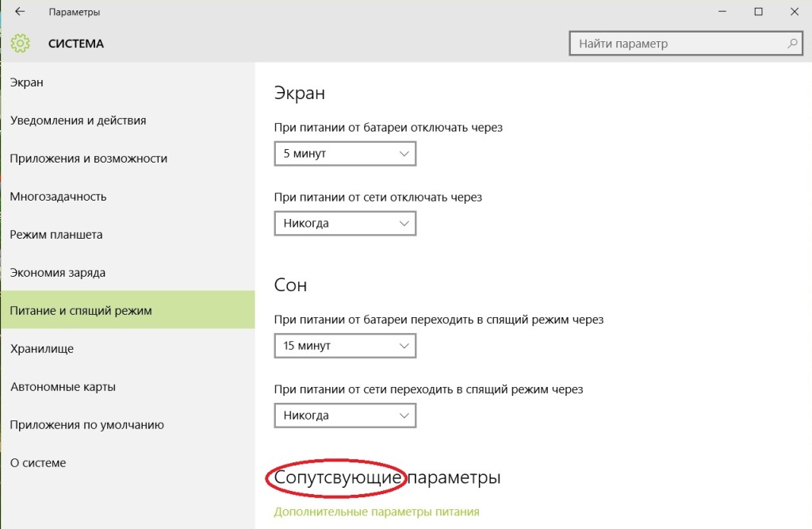
Task: Open the Хранилище section
Action: click(x=42, y=349)
